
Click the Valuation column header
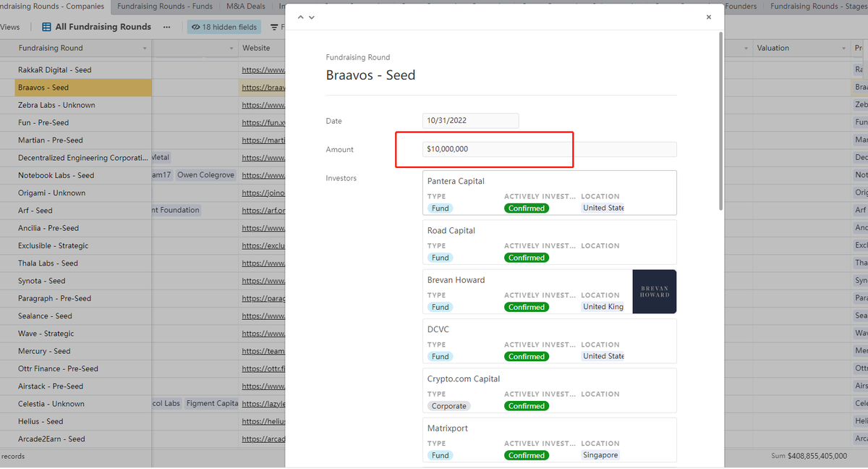click(x=773, y=48)
